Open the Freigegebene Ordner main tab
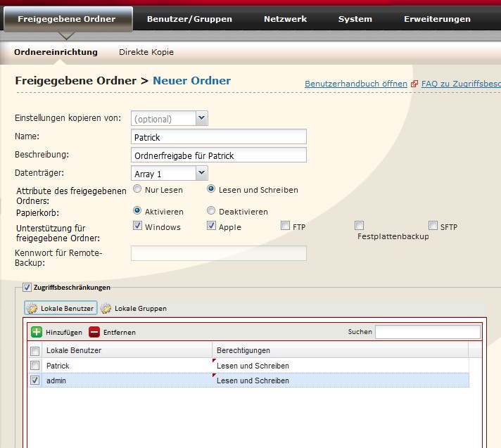This screenshot has width=501, height=448. [67, 19]
